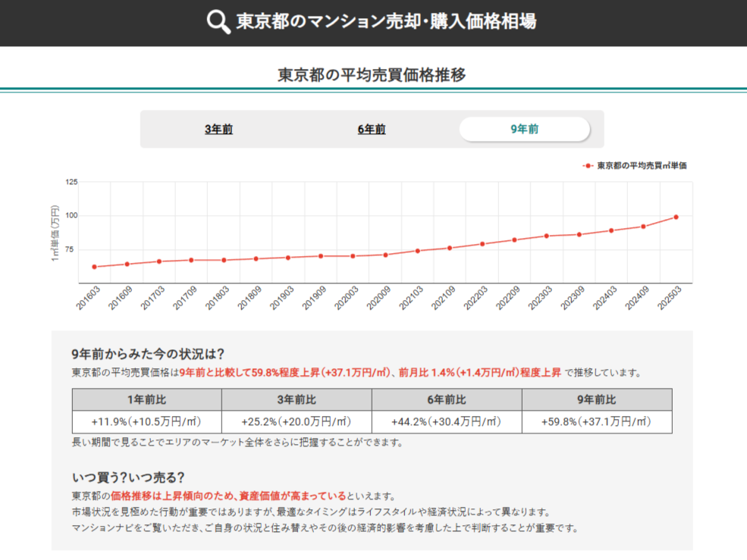Click the 202303 data point marker

pos(546,236)
